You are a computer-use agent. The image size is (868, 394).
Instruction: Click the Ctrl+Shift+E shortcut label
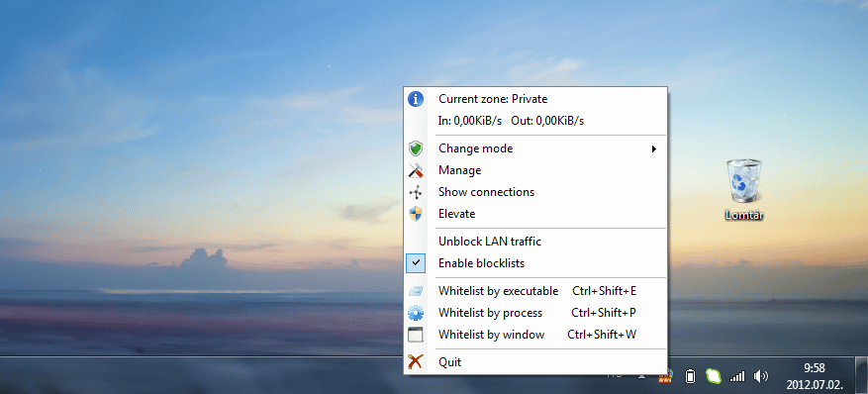[x=605, y=291]
